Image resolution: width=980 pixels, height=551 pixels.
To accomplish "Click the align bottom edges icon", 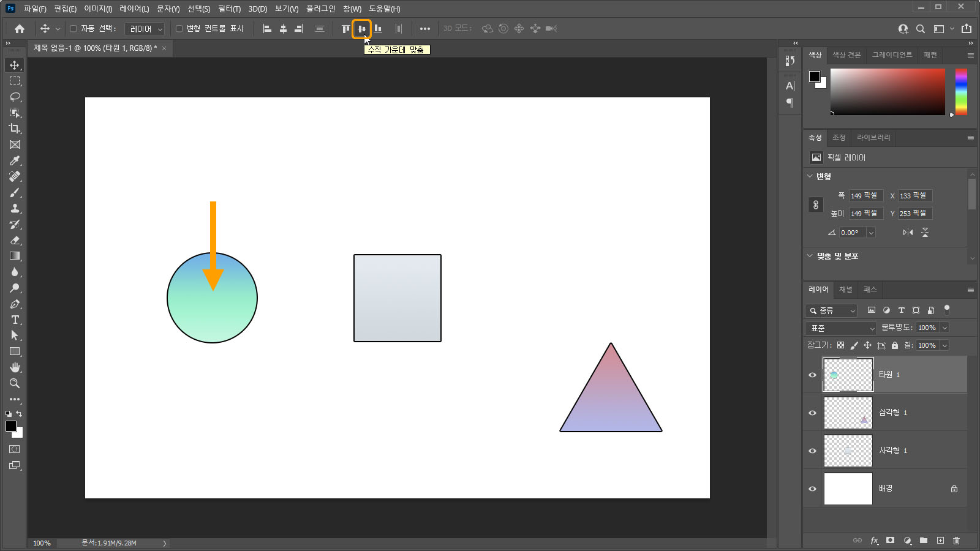I will click(x=378, y=29).
